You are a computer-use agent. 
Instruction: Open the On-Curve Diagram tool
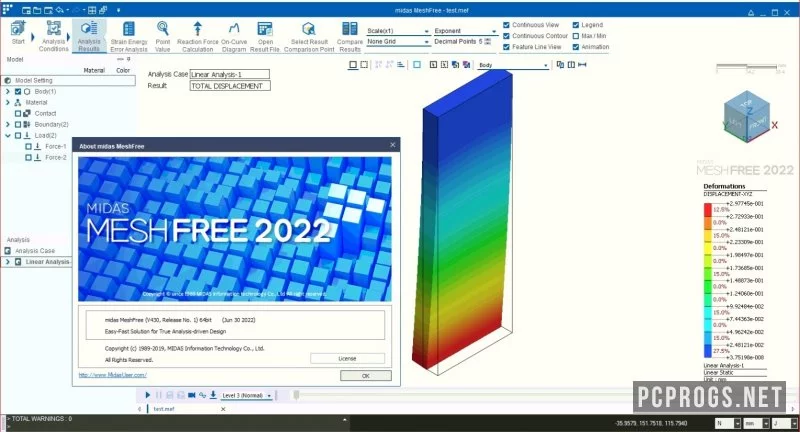[234, 36]
